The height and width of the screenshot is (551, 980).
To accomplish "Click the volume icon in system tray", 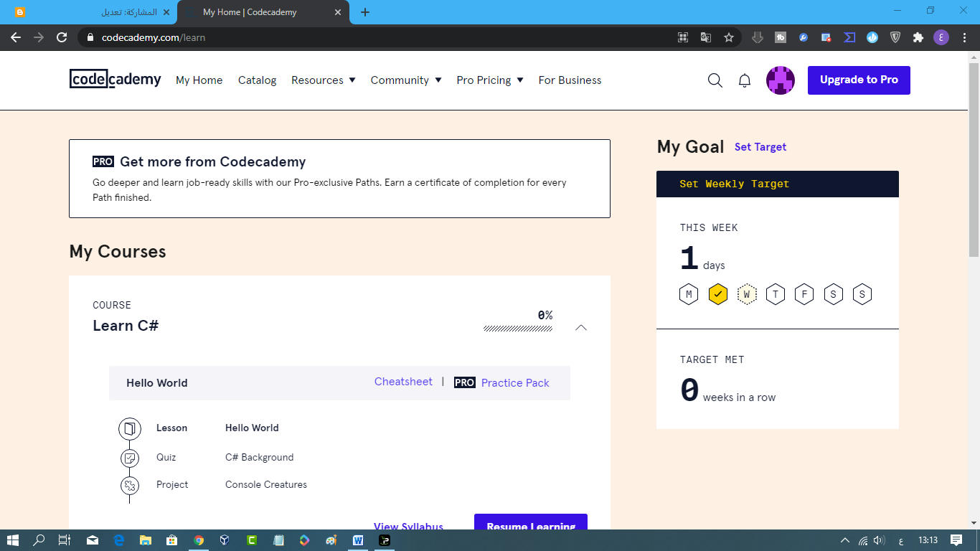I will (880, 540).
